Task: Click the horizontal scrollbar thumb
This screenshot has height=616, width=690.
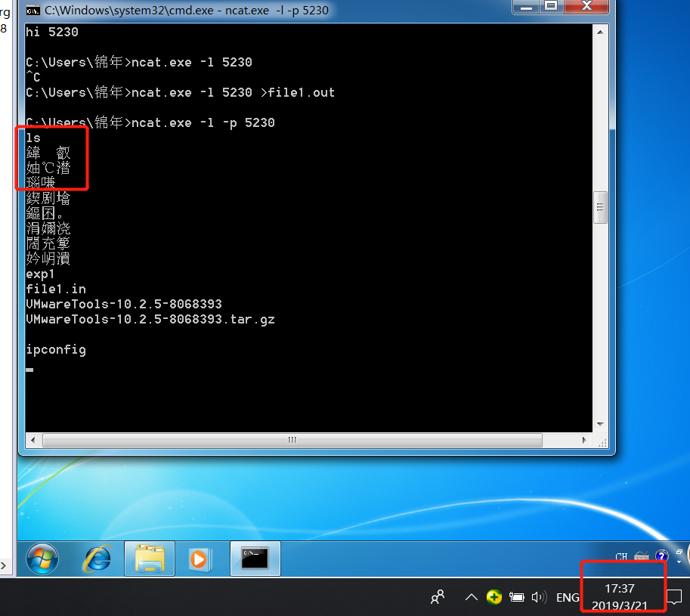Action: pyautogui.click(x=292, y=440)
